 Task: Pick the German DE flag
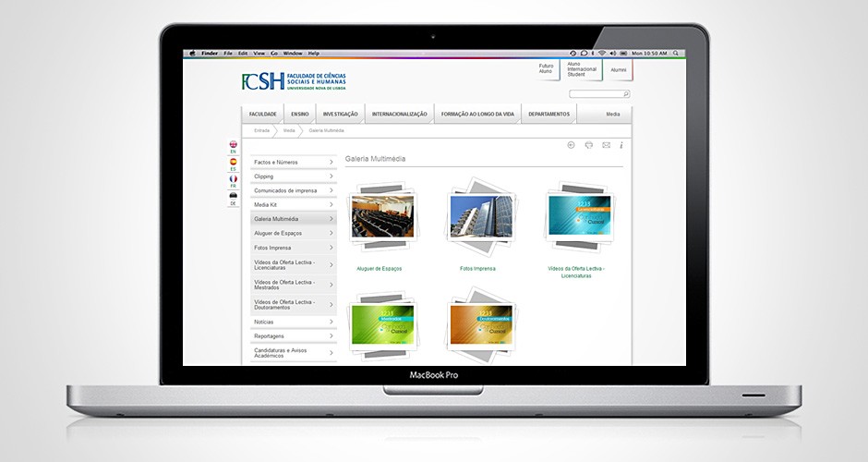pos(233,196)
